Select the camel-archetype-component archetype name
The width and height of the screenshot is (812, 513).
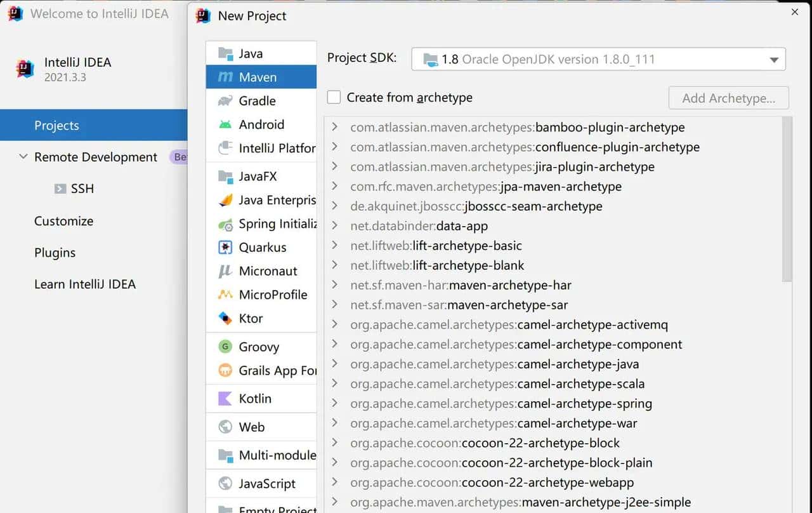600,344
